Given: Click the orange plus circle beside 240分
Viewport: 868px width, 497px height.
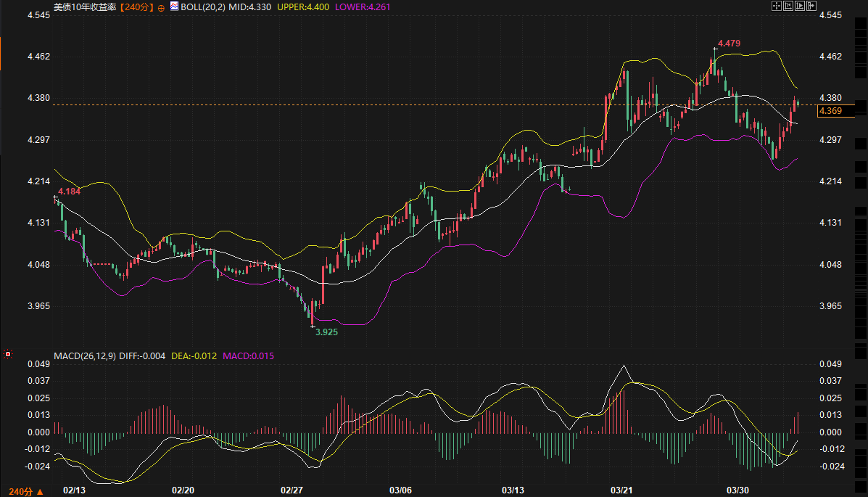Looking at the screenshot, I should 161,7.
